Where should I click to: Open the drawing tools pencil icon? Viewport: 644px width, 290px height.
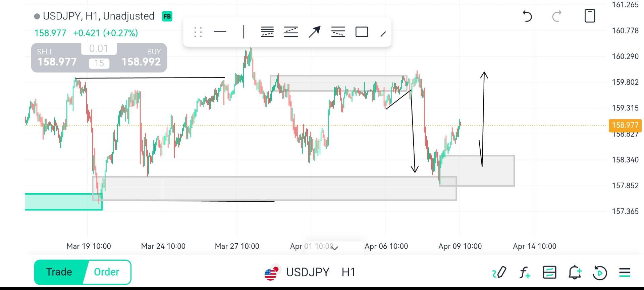(x=499, y=272)
